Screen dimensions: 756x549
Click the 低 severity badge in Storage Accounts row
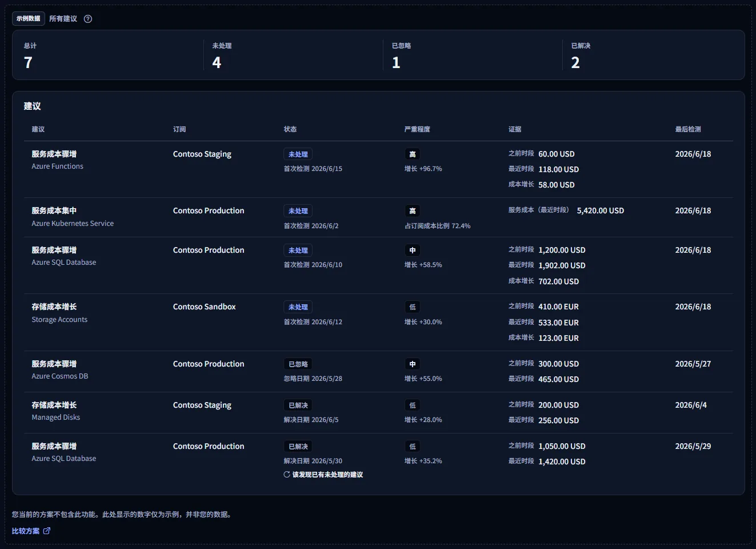(x=413, y=307)
